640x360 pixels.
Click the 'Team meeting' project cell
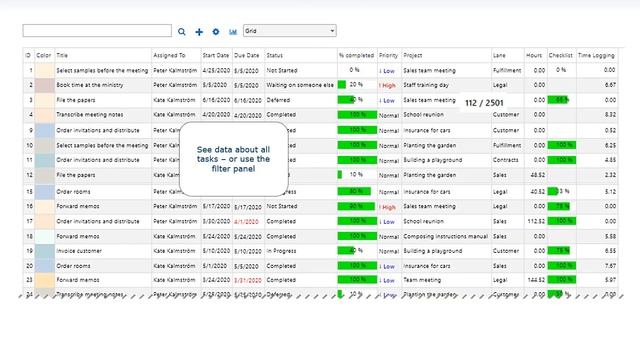(422, 280)
